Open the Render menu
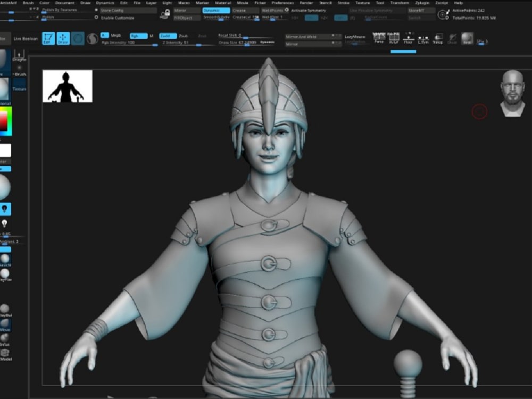The height and width of the screenshot is (399, 532). point(306,3)
